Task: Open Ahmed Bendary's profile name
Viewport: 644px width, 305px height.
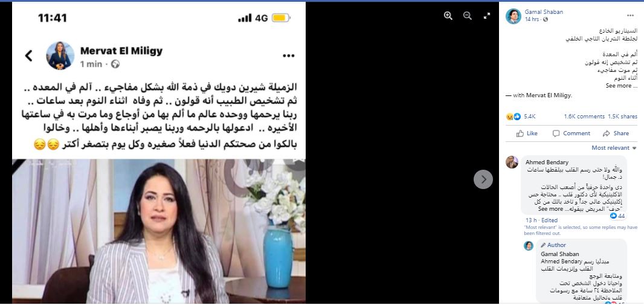Action: click(x=547, y=162)
